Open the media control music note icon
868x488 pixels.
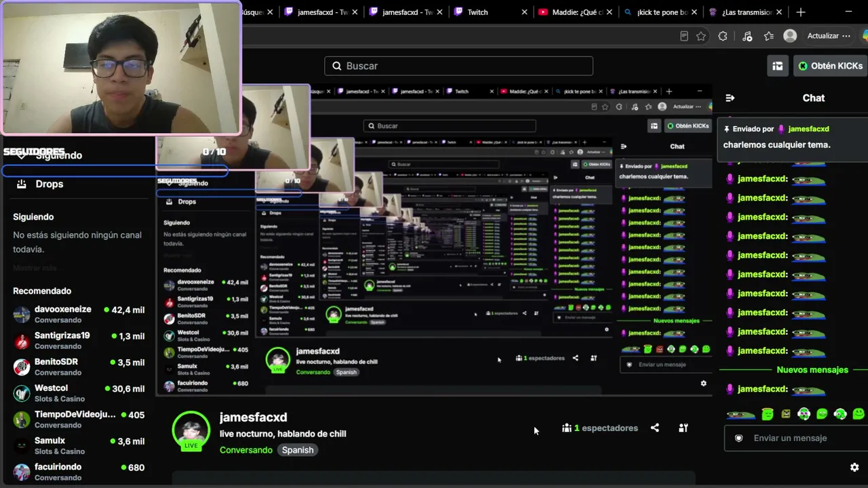pyautogui.click(x=747, y=36)
